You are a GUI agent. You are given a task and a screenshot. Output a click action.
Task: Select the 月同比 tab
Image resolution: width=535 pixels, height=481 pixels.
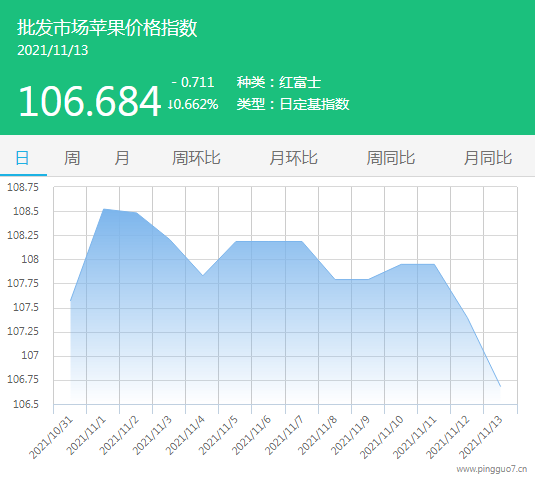click(488, 158)
